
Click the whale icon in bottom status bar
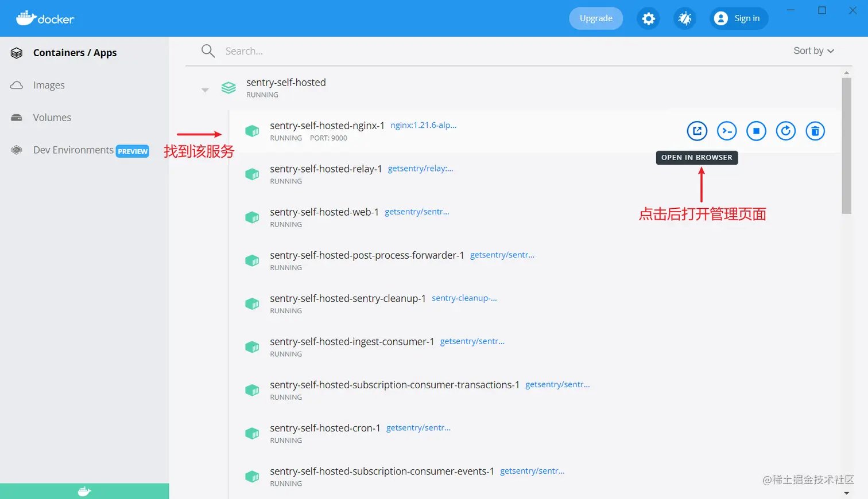(x=84, y=492)
